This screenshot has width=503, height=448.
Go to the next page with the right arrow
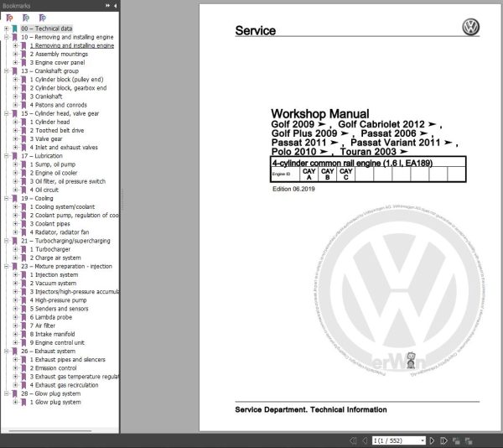click(x=432, y=440)
